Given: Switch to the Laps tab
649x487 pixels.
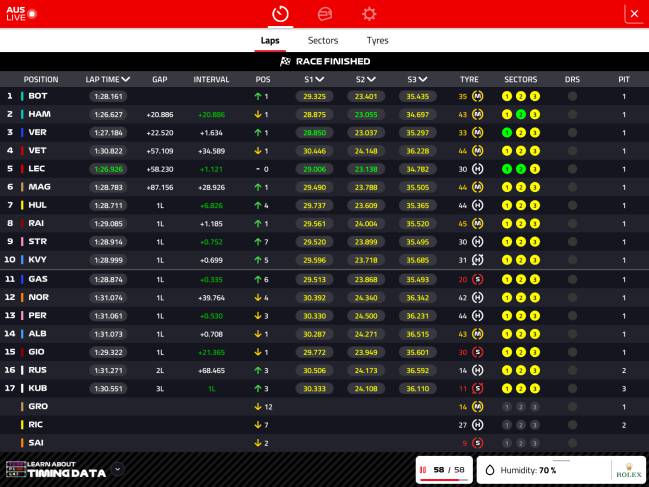Looking at the screenshot, I should coord(270,41).
